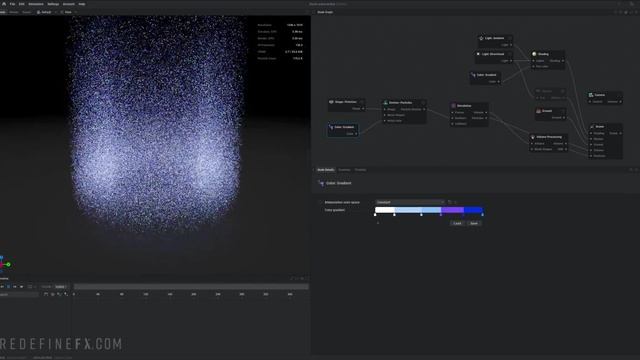Select the Ground node icon
The height and width of the screenshot is (360, 640).
tap(538, 111)
